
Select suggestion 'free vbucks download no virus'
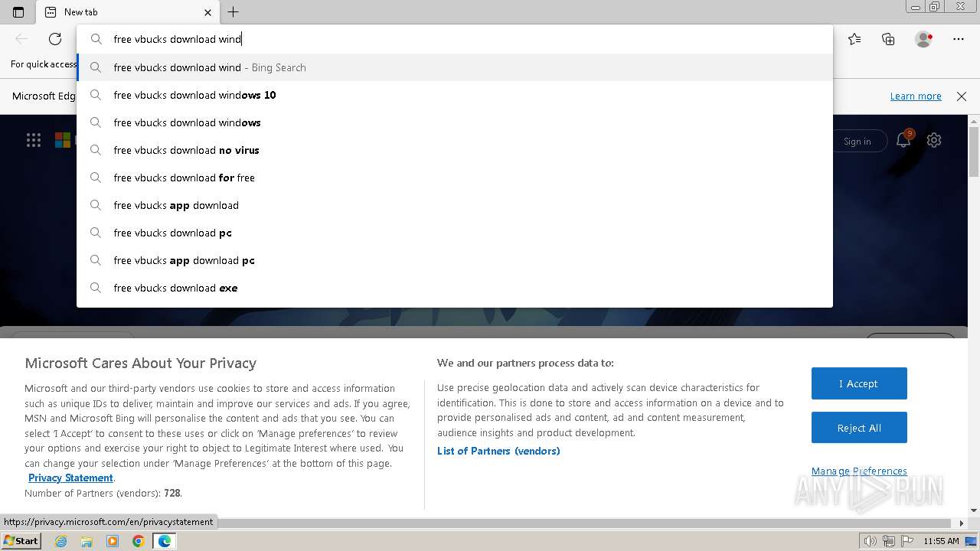tap(455, 150)
